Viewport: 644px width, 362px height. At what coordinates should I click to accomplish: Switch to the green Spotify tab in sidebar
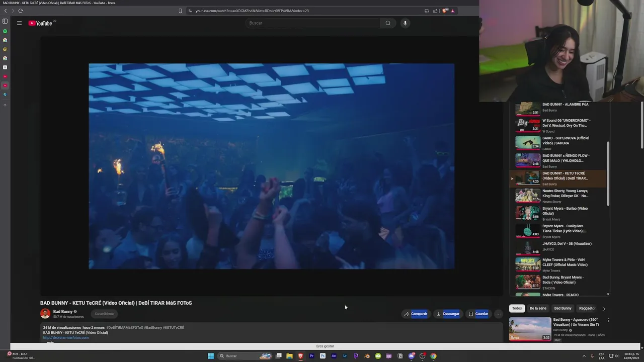pyautogui.click(x=5, y=31)
